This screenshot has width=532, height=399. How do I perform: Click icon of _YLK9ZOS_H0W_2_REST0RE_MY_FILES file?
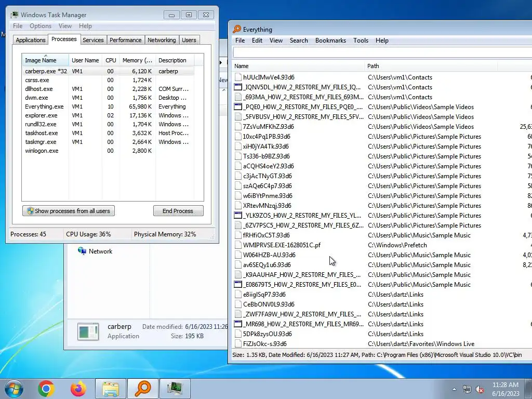[x=238, y=216]
